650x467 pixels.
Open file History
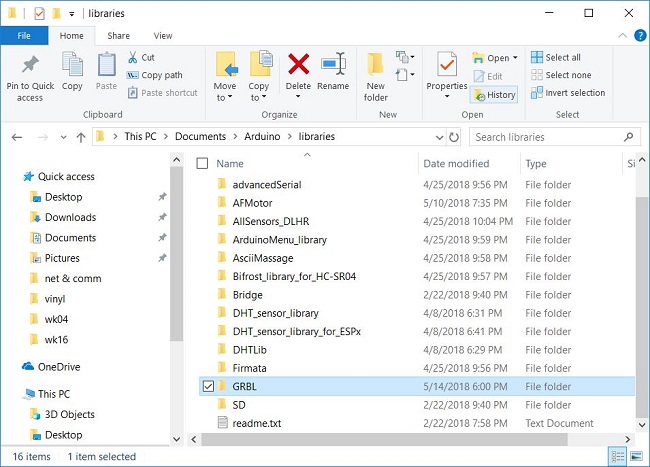coord(495,95)
